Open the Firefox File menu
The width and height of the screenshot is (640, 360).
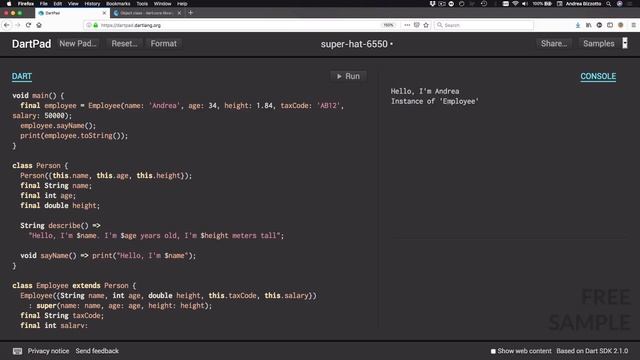point(44,4)
